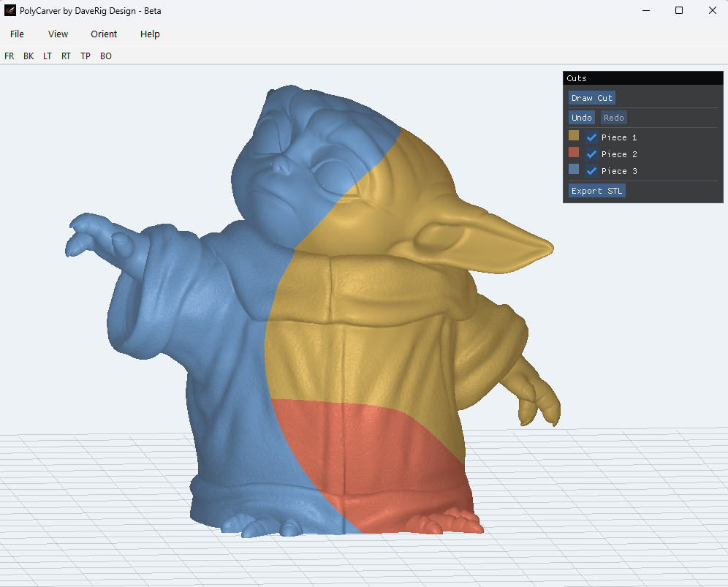
Task: Click the PolyCarver app icon in title bar
Action: pyautogui.click(x=10, y=10)
